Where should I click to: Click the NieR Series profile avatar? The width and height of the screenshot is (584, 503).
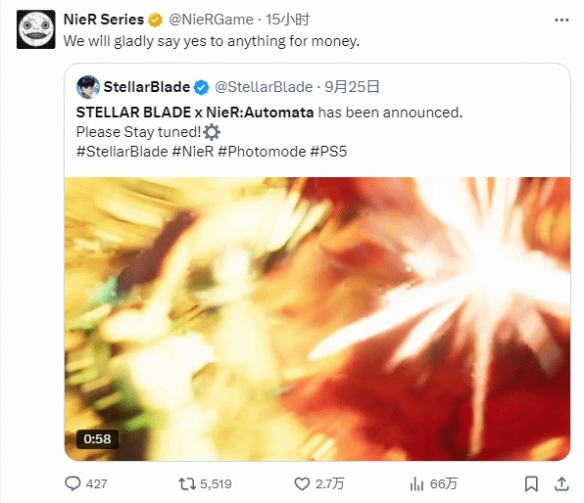[36, 29]
